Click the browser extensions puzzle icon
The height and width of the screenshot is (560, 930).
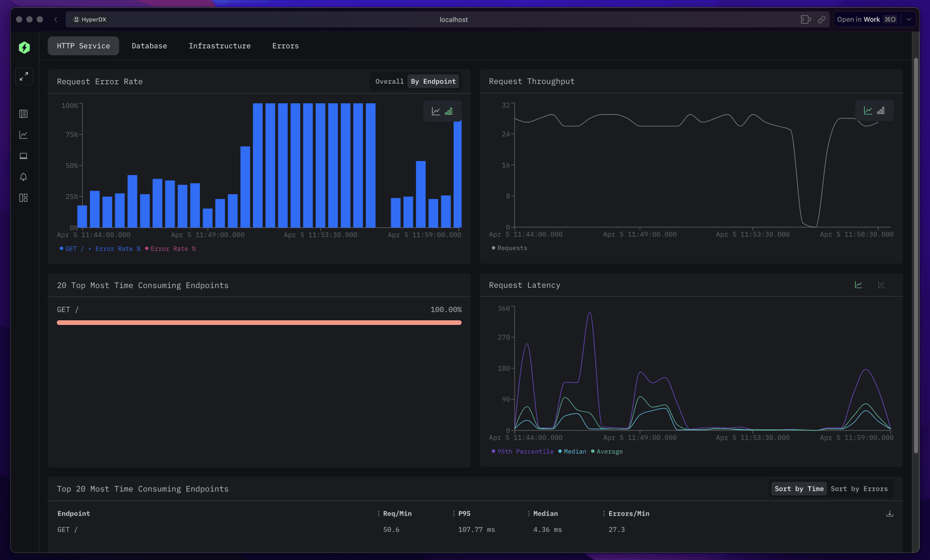pyautogui.click(x=805, y=20)
